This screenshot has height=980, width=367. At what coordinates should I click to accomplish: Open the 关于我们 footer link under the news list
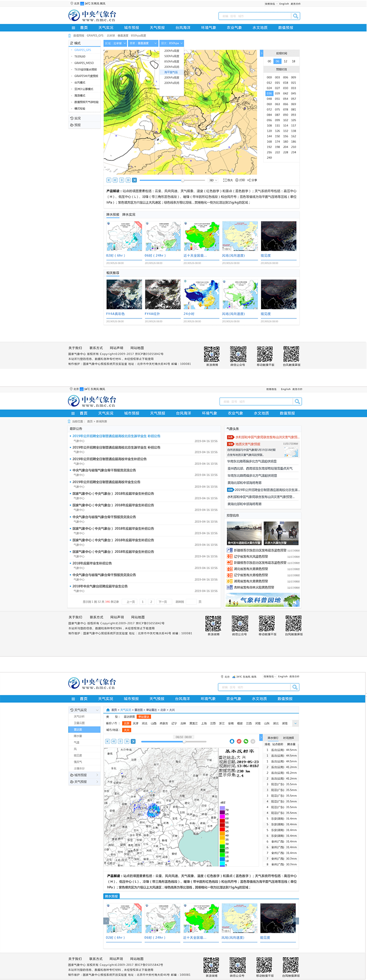point(75,617)
